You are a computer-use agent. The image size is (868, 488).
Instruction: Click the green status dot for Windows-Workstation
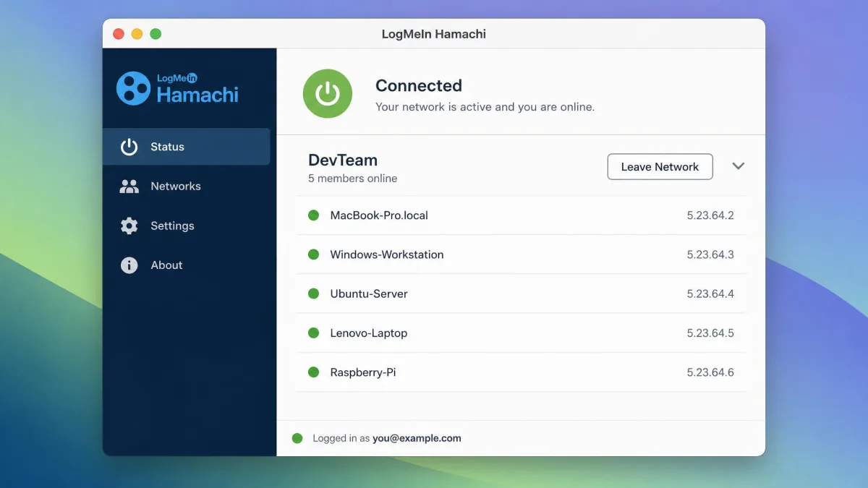click(314, 254)
